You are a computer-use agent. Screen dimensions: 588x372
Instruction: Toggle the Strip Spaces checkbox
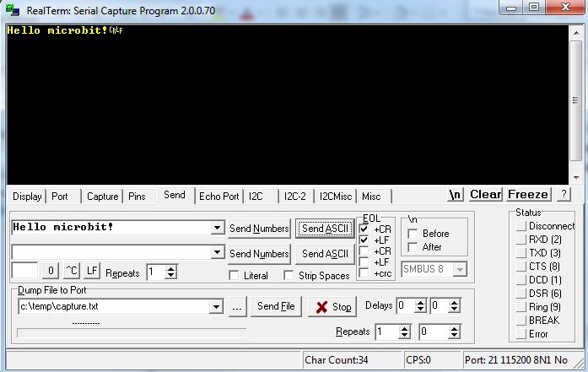pos(289,276)
